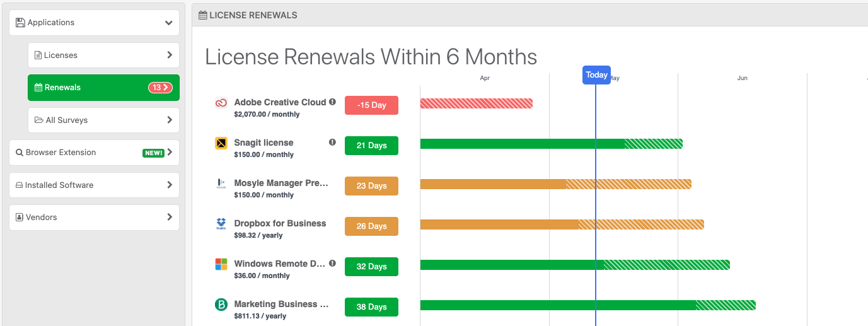Click the Apr month label on timeline
The width and height of the screenshot is (868, 326).
point(485,78)
